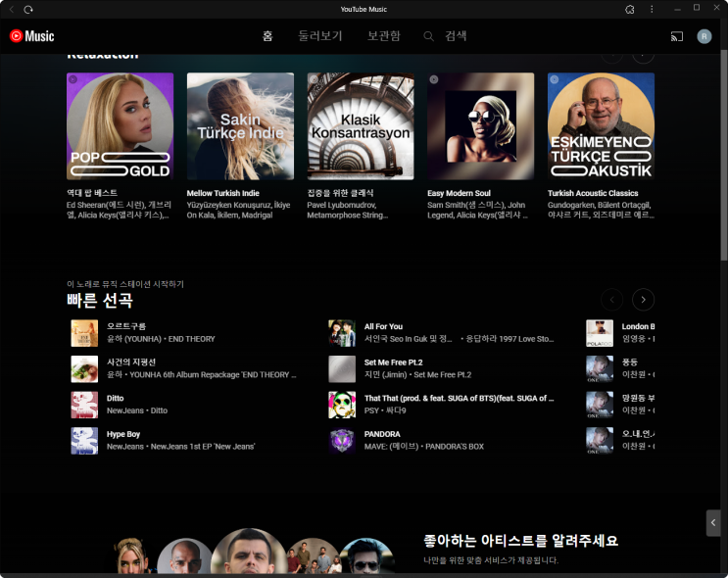Play PANDORA album art thumbnail
Image resolution: width=728 pixels, height=578 pixels.
342,440
